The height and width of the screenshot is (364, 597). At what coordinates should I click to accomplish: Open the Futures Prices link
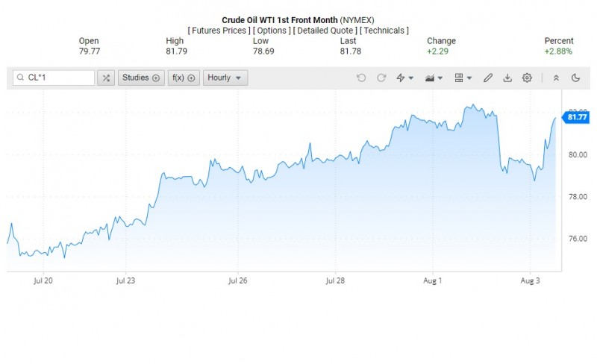click(219, 31)
